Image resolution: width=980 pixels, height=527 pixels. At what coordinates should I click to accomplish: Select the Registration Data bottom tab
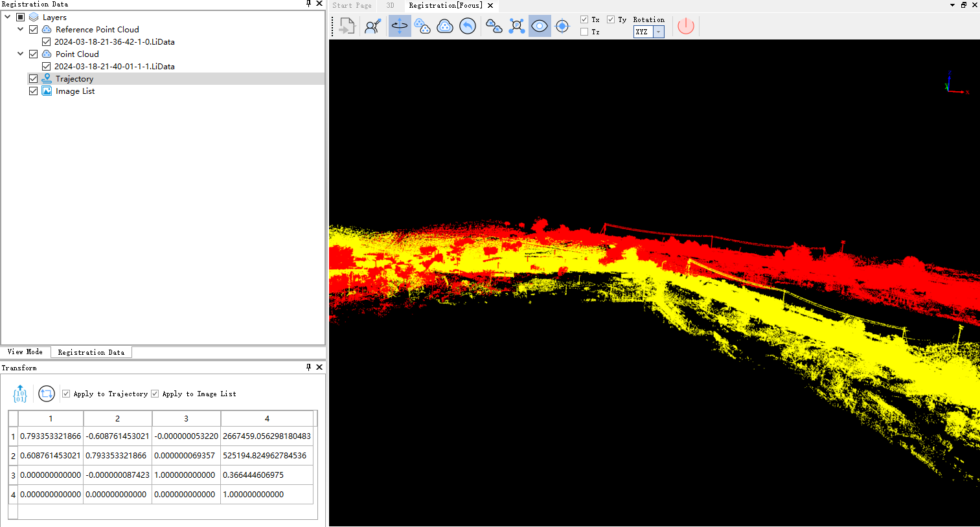(91, 352)
